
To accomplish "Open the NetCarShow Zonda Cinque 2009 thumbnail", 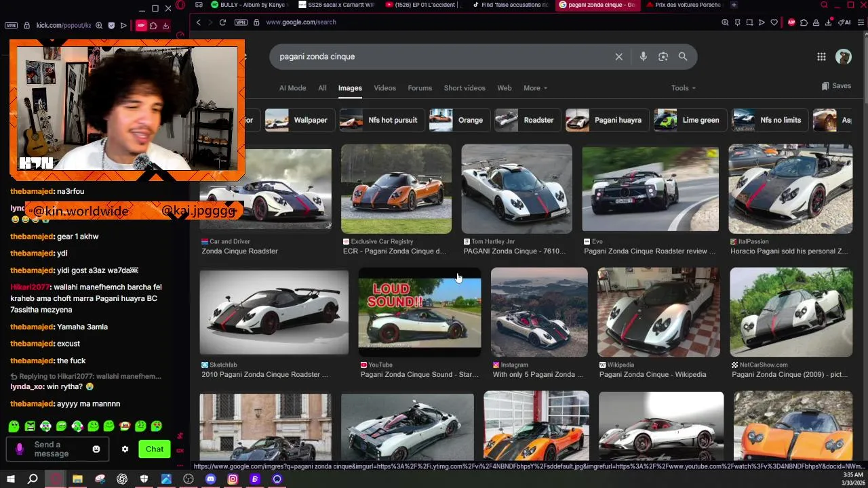I will (791, 312).
